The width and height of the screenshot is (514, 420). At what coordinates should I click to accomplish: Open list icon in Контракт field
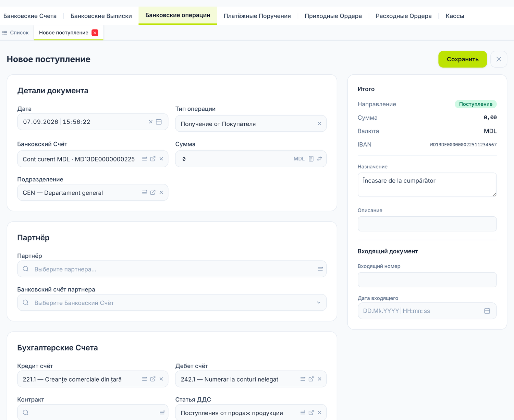(x=162, y=412)
